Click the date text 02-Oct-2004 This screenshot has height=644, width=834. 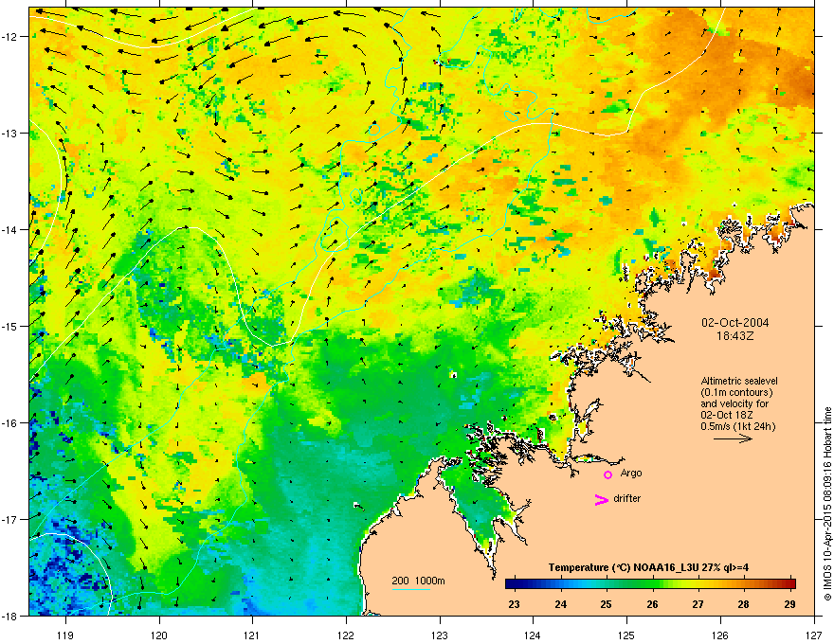pyautogui.click(x=735, y=323)
